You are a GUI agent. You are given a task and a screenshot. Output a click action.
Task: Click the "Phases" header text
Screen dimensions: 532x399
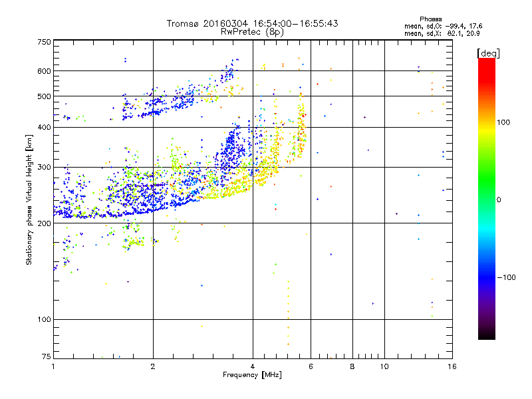(x=430, y=19)
